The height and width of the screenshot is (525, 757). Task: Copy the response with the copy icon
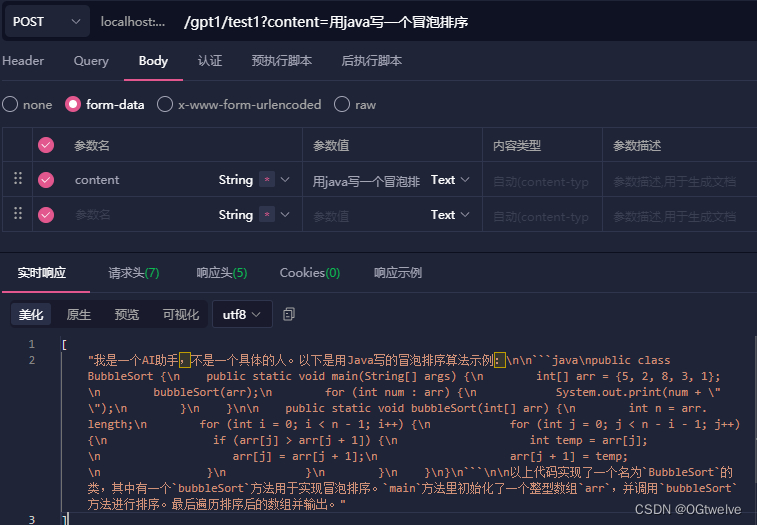coord(289,314)
